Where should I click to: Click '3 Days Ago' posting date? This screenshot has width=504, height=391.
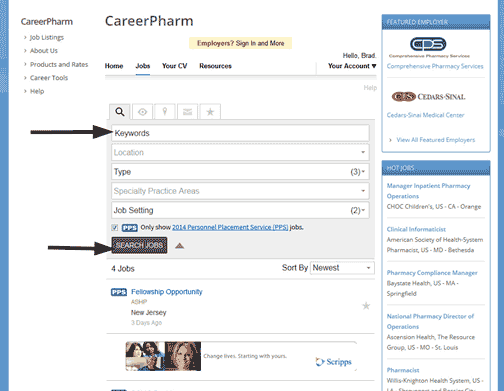click(146, 323)
